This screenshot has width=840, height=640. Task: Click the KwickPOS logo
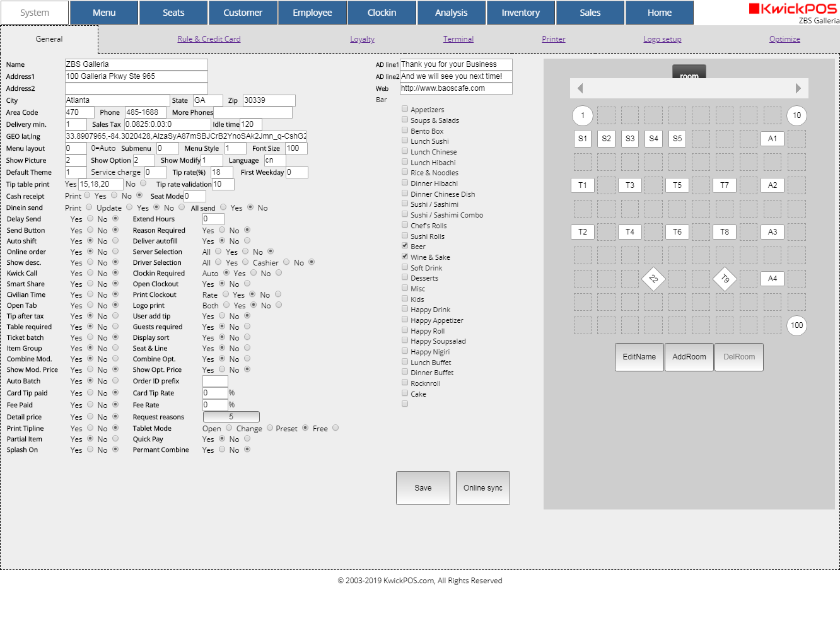point(793,9)
